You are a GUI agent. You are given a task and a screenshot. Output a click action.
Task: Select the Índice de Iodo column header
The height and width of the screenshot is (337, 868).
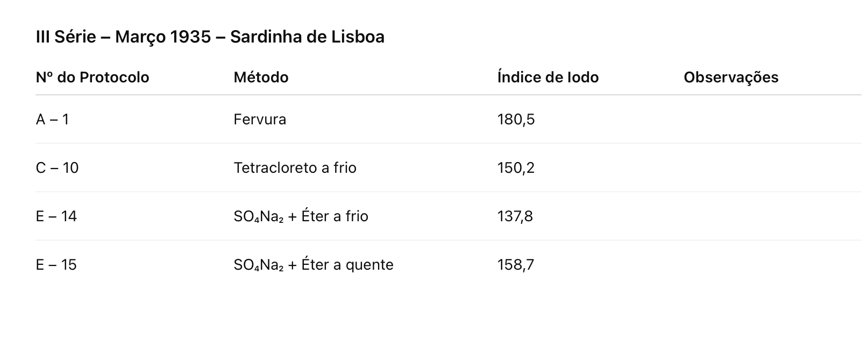[x=547, y=78]
